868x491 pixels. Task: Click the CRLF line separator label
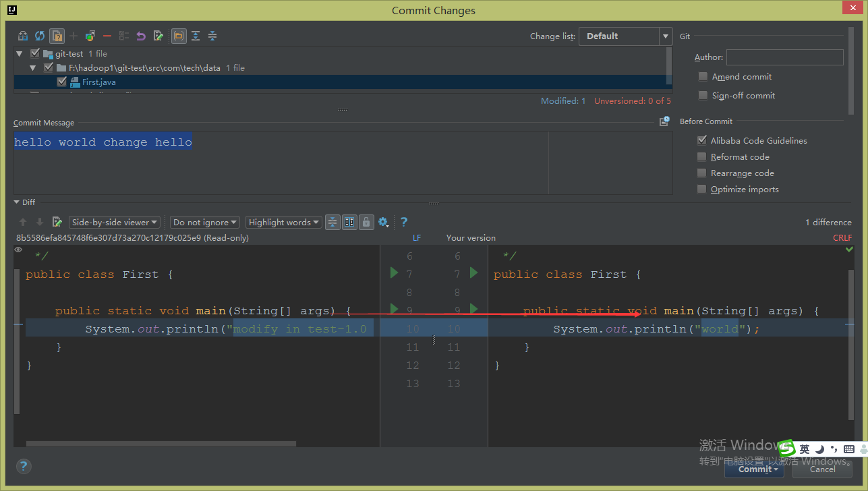[842, 237]
